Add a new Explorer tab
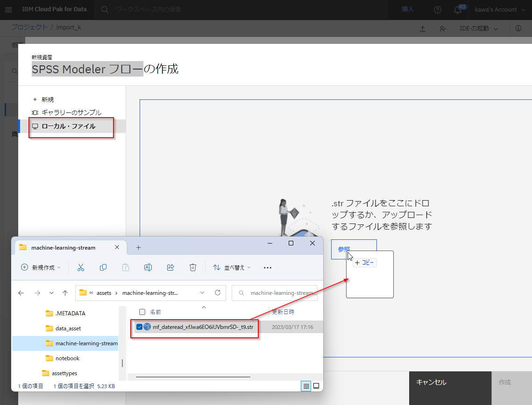This screenshot has height=405, width=532. 138,248
